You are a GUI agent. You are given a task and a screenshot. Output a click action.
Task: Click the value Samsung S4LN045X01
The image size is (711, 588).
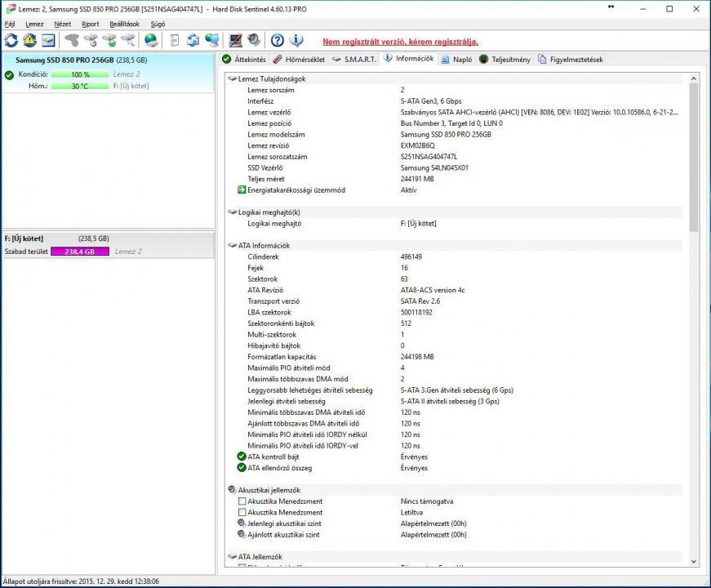point(434,167)
